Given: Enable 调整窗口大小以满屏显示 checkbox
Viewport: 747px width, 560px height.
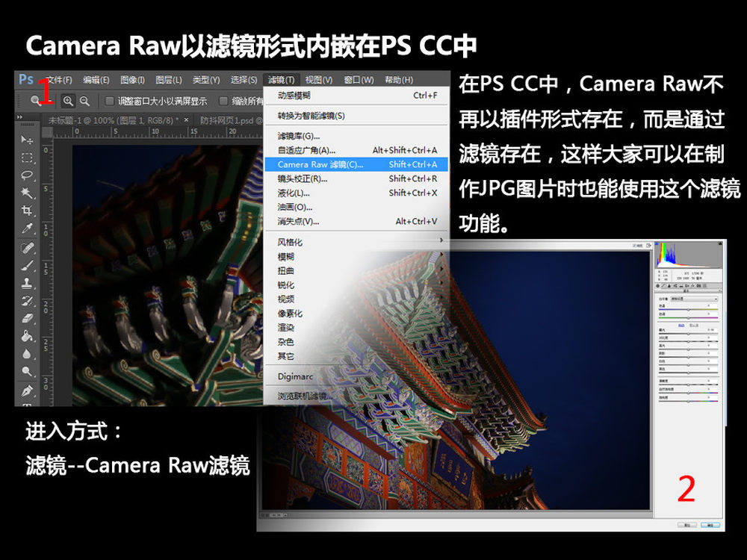Looking at the screenshot, I should 110,101.
